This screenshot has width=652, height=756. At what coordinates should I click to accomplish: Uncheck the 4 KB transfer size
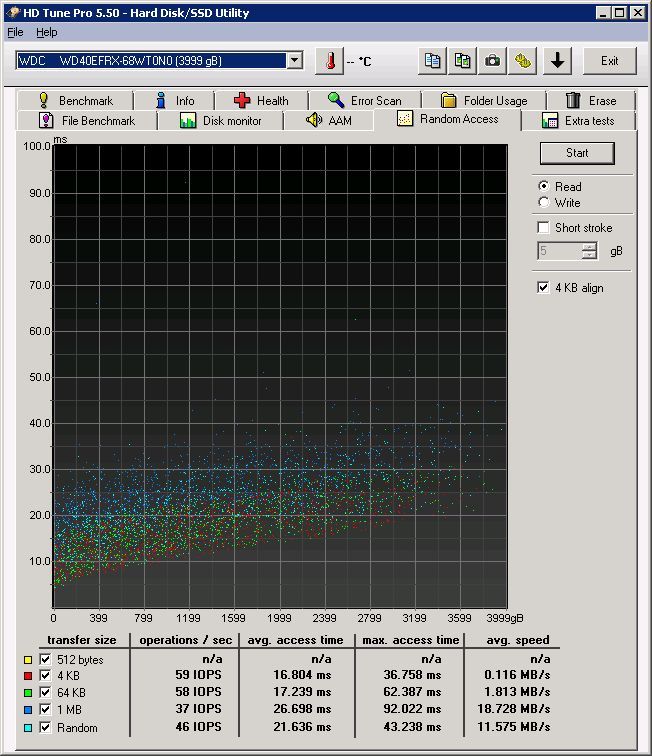click(x=45, y=675)
